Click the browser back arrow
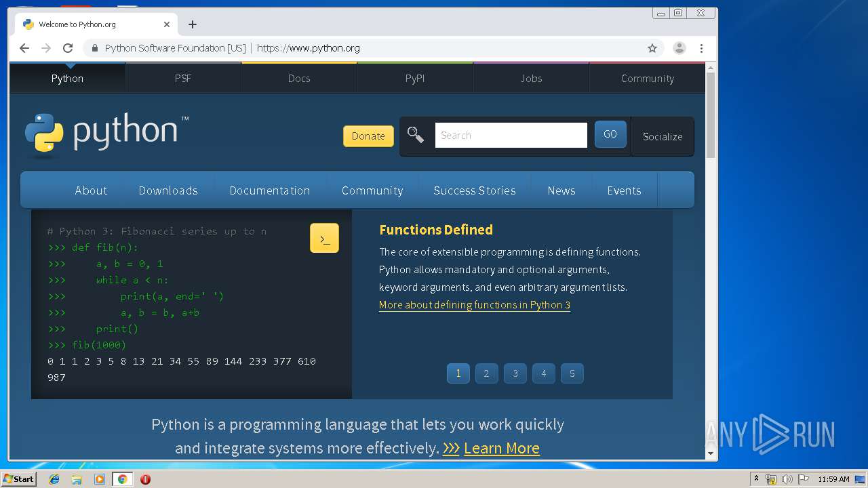Image resolution: width=868 pixels, height=488 pixels. pyautogui.click(x=24, y=48)
